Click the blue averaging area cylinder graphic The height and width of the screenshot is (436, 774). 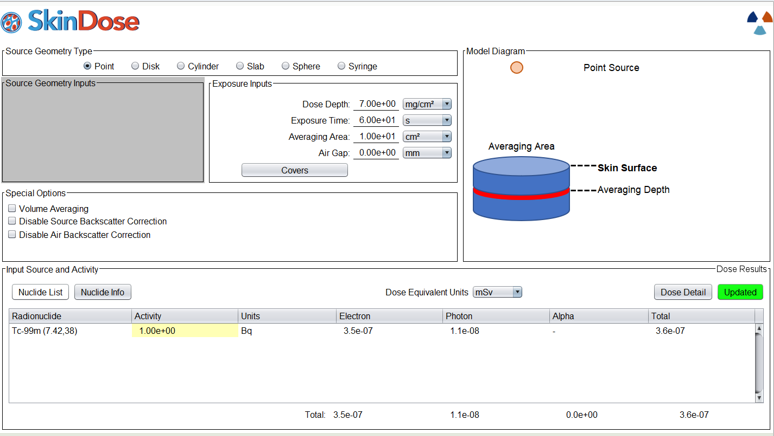521,188
